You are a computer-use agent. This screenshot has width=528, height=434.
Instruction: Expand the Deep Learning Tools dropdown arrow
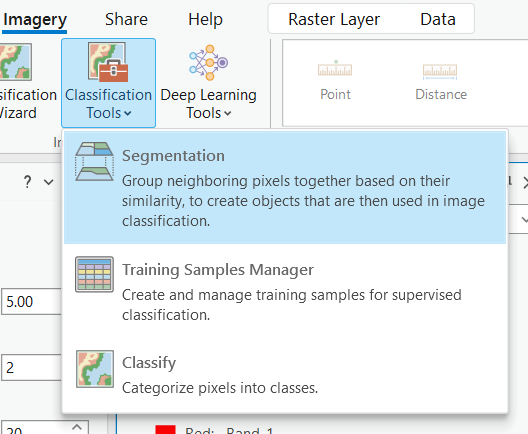pyautogui.click(x=228, y=113)
